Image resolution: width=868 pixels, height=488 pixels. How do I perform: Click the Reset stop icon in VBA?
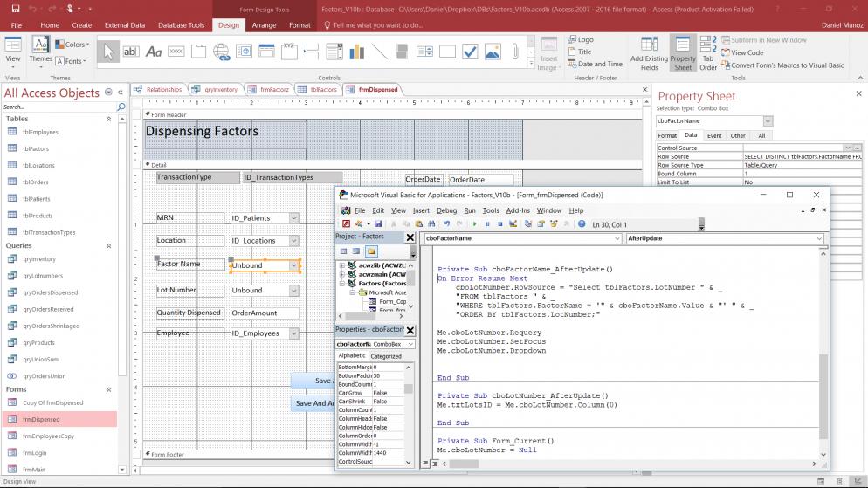pyautogui.click(x=499, y=224)
